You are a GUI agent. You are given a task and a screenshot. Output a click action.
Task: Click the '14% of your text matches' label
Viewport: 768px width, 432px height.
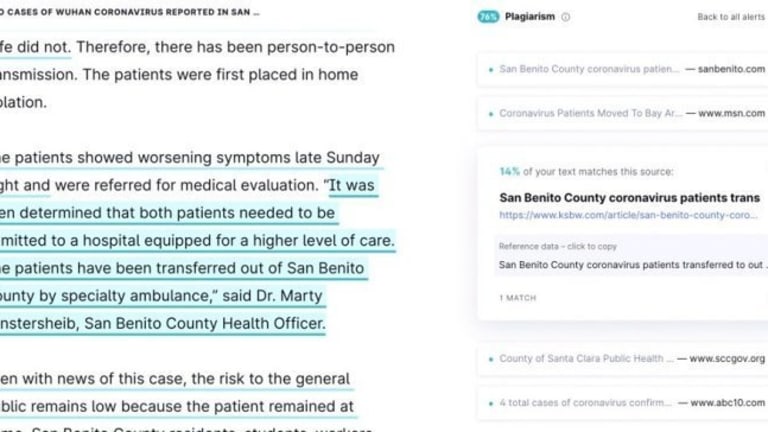586,172
